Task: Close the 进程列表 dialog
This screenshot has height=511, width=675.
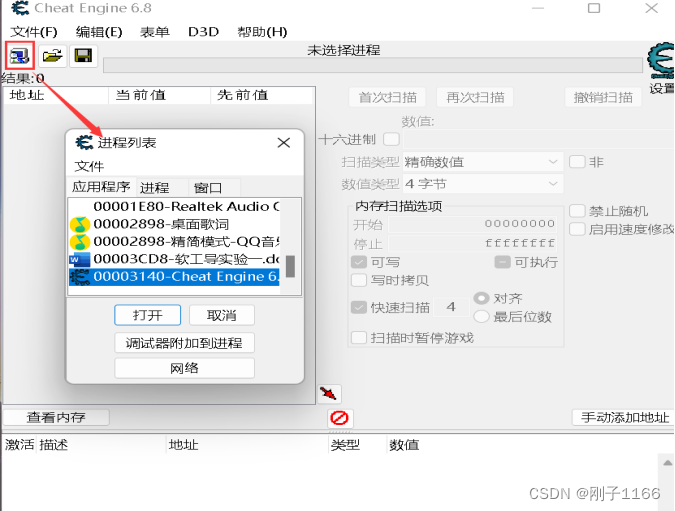Action: click(284, 142)
